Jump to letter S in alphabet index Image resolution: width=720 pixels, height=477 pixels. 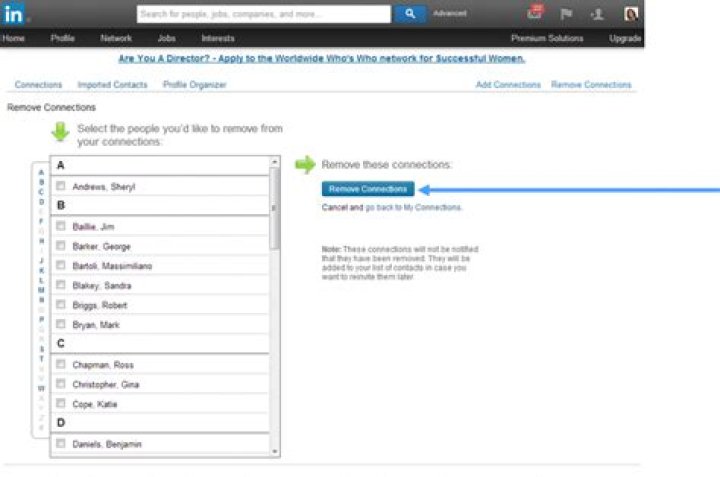(x=41, y=349)
